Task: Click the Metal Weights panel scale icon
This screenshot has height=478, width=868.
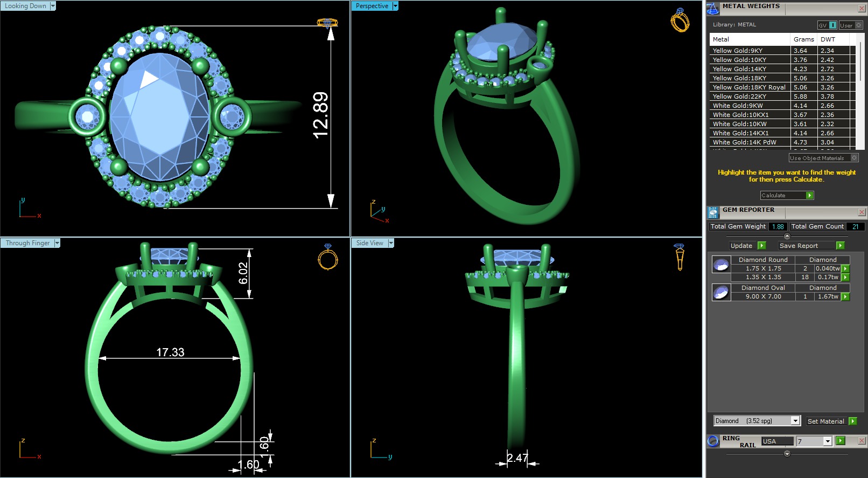Action: coord(713,9)
